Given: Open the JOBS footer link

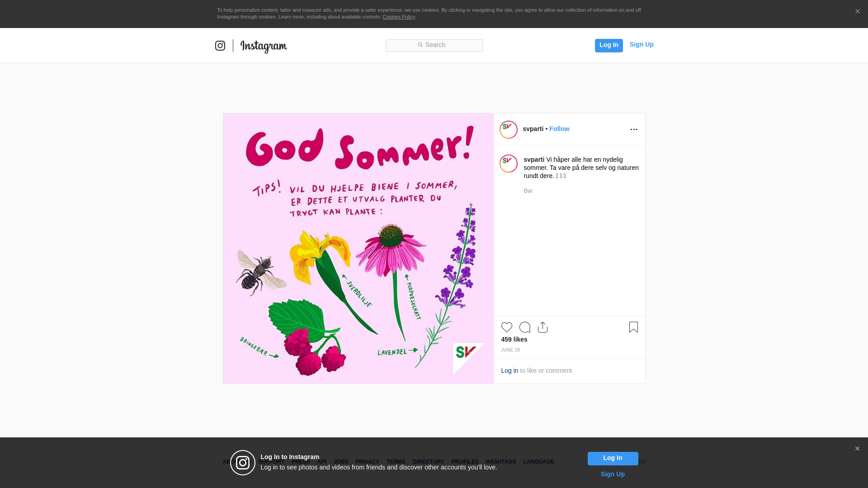Looking at the screenshot, I should tap(341, 462).
